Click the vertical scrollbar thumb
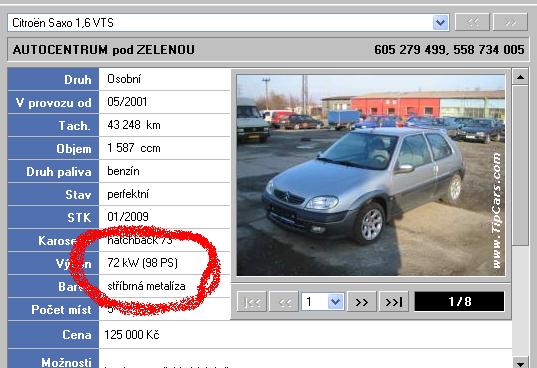 point(520,165)
